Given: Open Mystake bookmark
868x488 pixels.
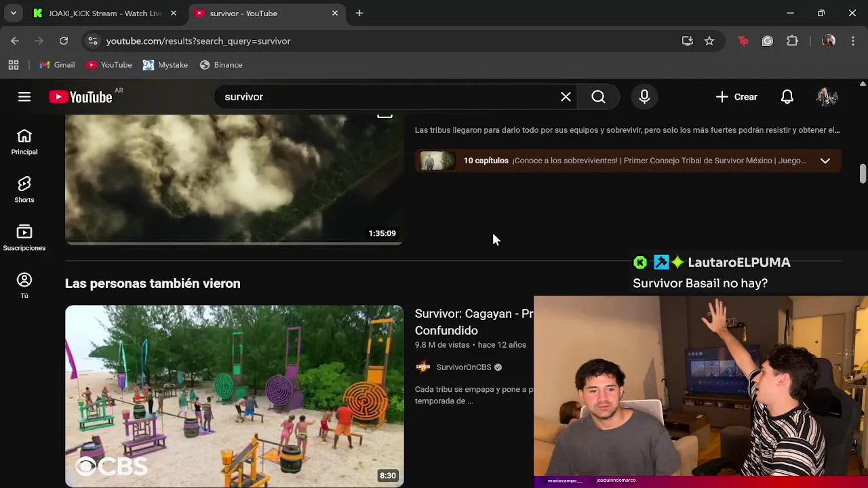Looking at the screenshot, I should click(165, 65).
